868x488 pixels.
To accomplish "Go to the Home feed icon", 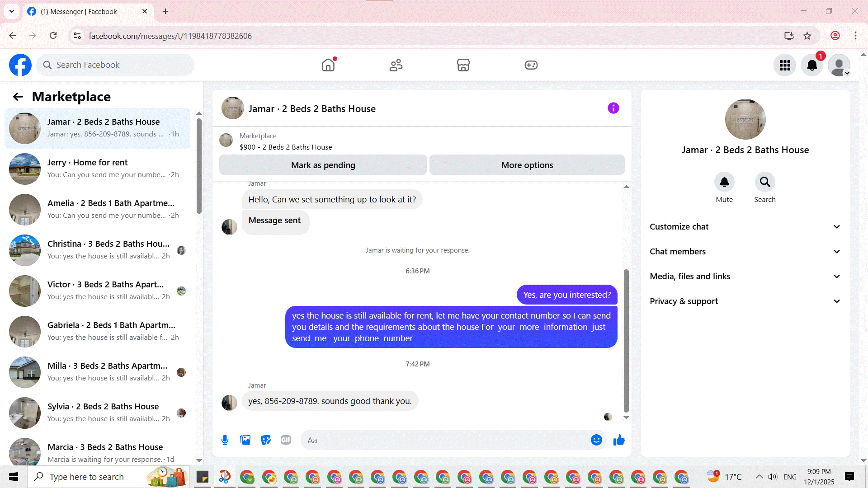I will pos(328,65).
